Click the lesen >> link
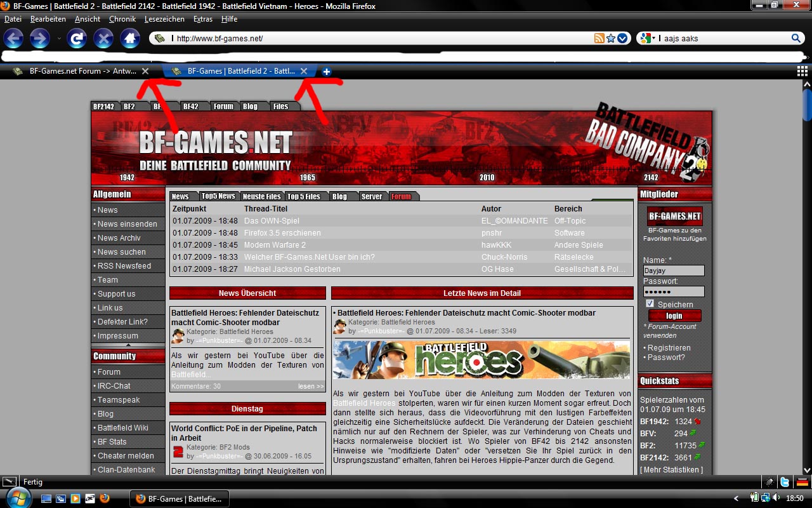812x508 pixels. (311, 386)
